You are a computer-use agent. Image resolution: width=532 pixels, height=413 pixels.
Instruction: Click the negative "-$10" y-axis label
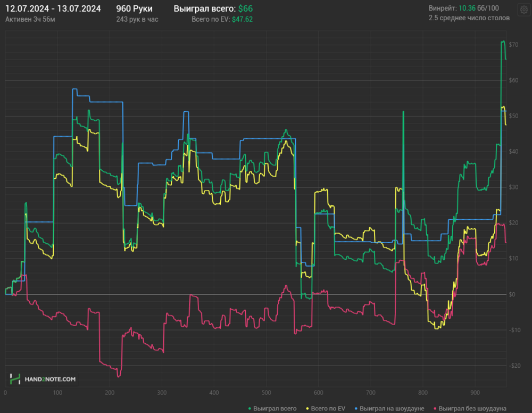[514, 330]
